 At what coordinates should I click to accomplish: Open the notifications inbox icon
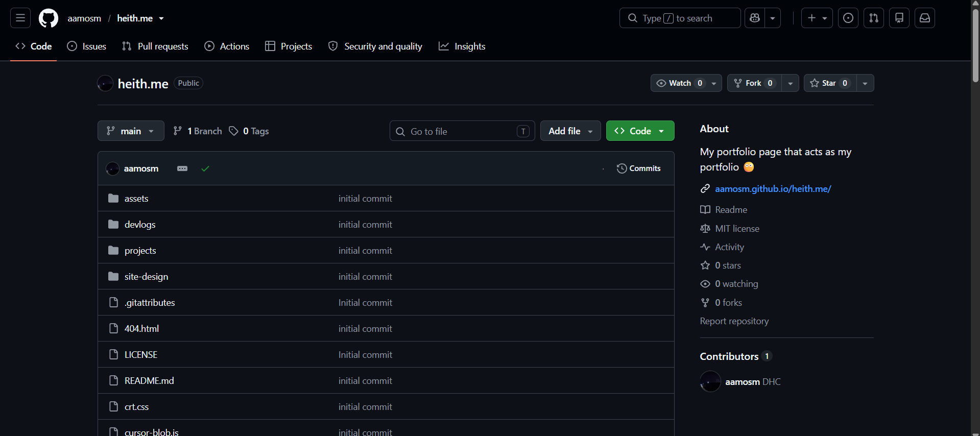[x=925, y=18]
